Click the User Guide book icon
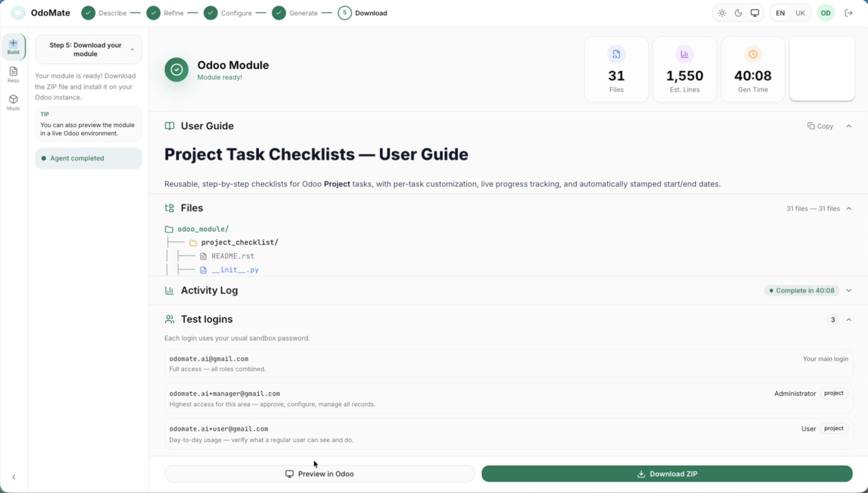Screen dimensions: 868x493 point(169,126)
